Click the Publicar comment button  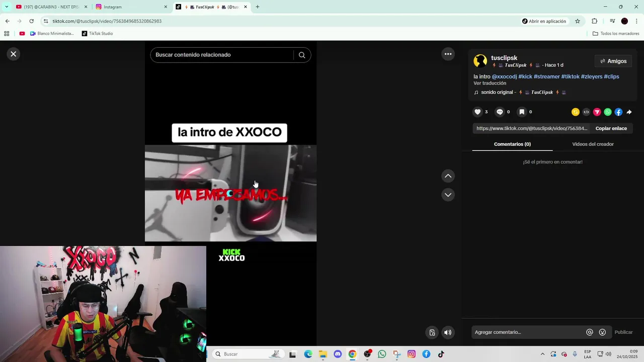pyautogui.click(x=623, y=332)
